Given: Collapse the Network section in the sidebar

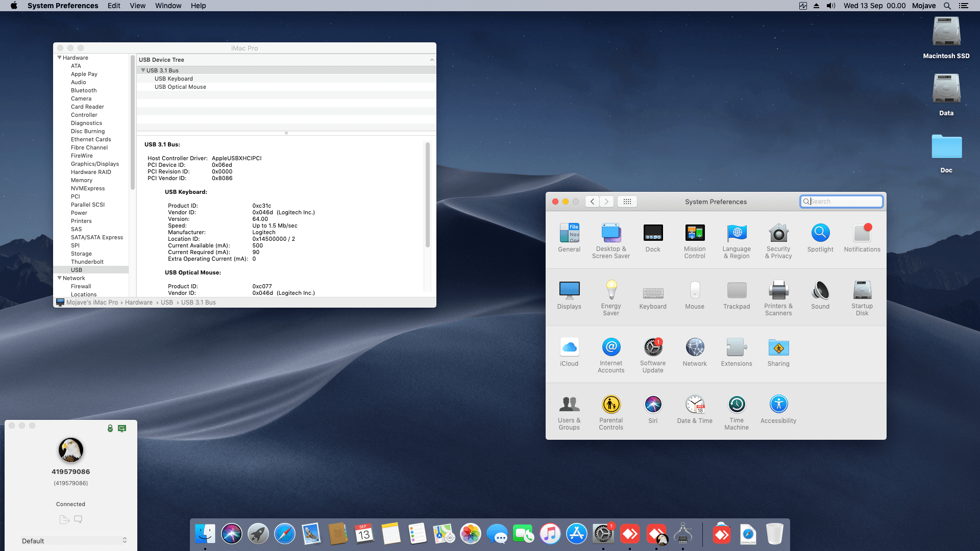Looking at the screenshot, I should point(60,278).
